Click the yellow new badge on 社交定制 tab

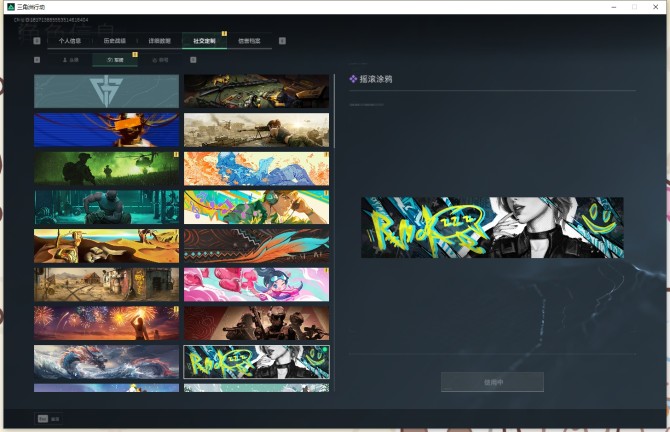click(224, 34)
